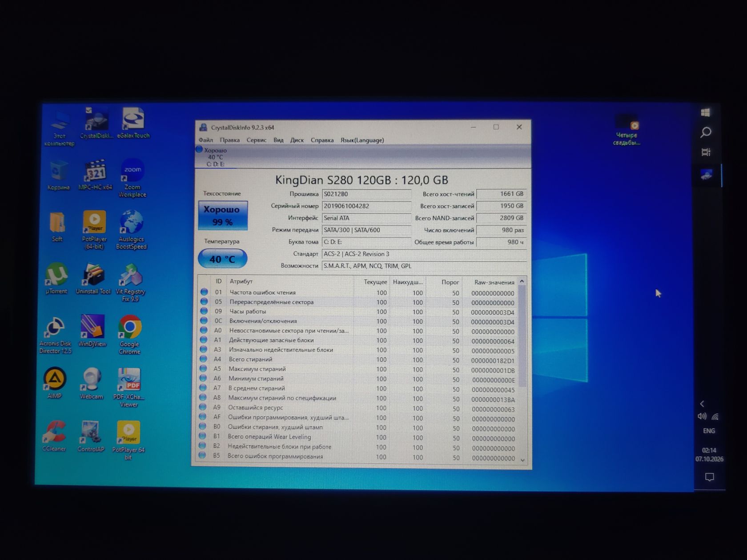Launch the CCleaner desktop shortcut
The height and width of the screenshot is (560, 747).
[x=54, y=436]
